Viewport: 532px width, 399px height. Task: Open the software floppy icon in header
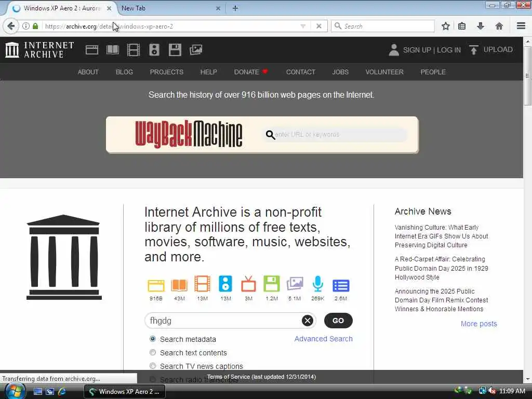point(175,50)
